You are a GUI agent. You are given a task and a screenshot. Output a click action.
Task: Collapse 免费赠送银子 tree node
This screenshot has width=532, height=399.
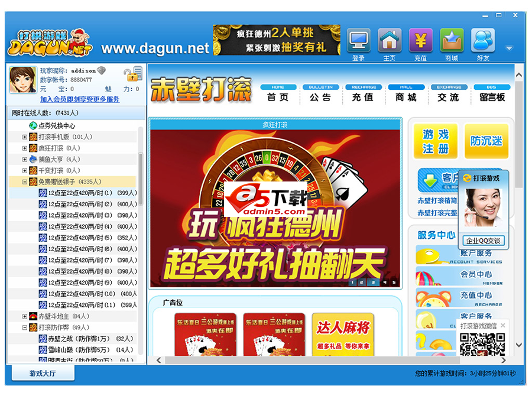(x=24, y=182)
